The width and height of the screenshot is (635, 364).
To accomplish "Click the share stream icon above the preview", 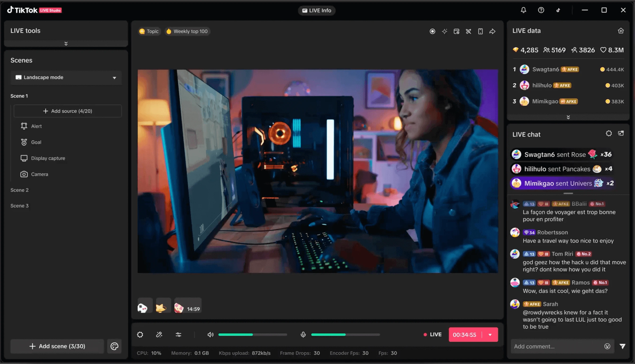I will point(492,31).
